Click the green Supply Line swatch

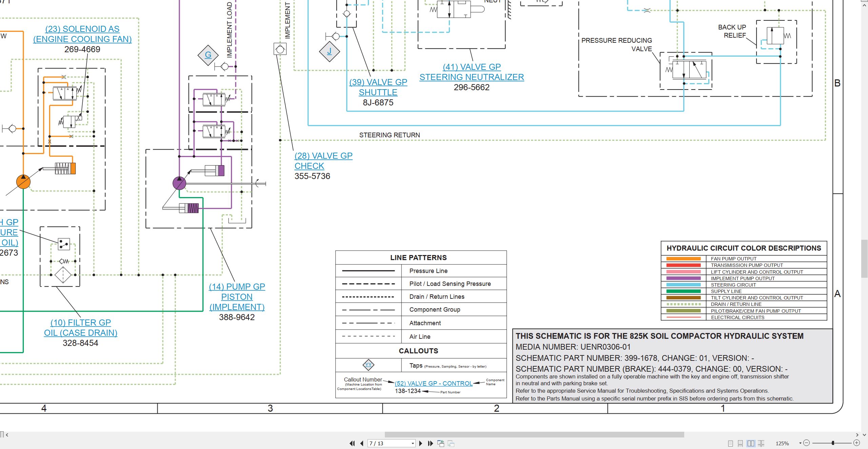click(x=683, y=291)
